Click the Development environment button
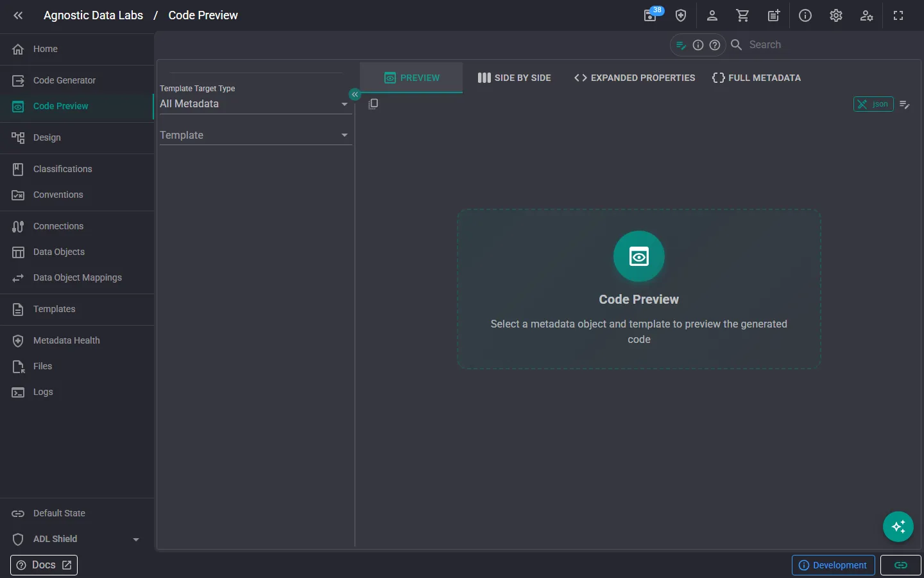 [833, 565]
